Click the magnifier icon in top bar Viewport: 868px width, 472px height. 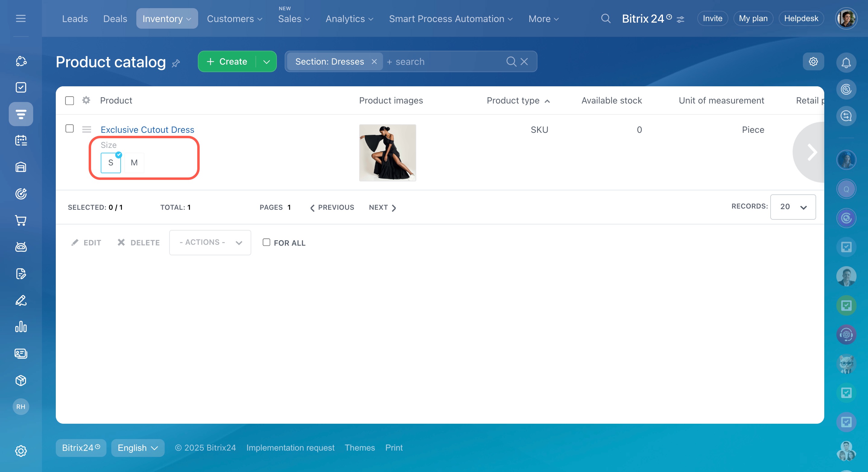point(606,18)
